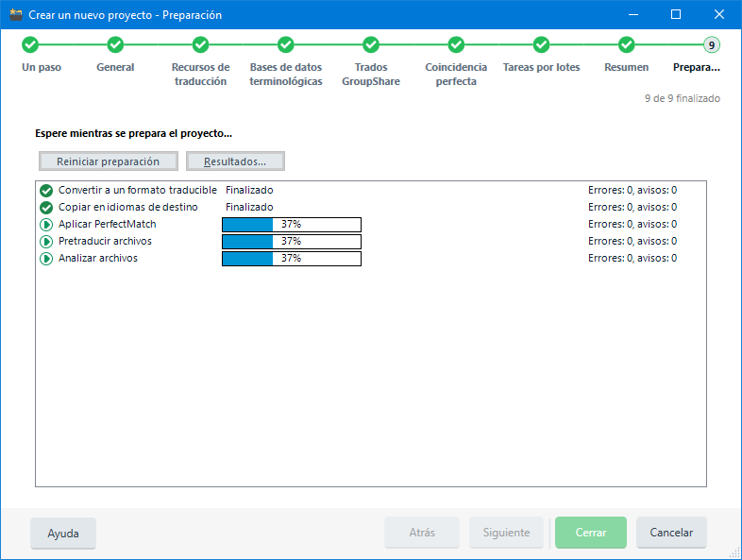Go to the General step label
Screen dimensions: 742x560
[115, 67]
